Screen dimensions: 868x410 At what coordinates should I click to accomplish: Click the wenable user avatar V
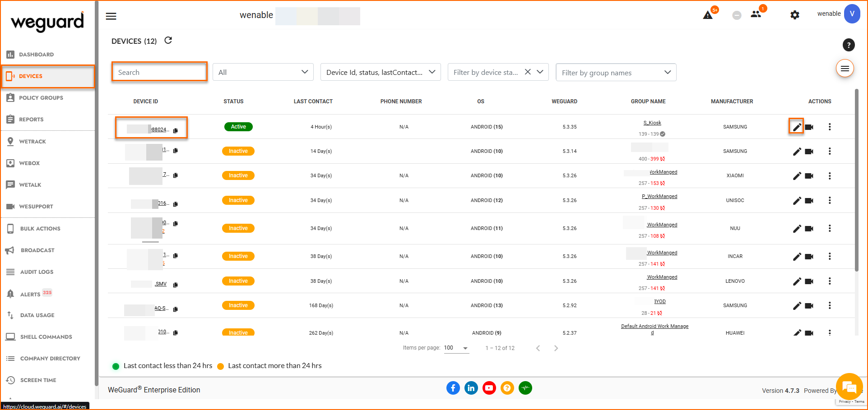pyautogui.click(x=852, y=14)
